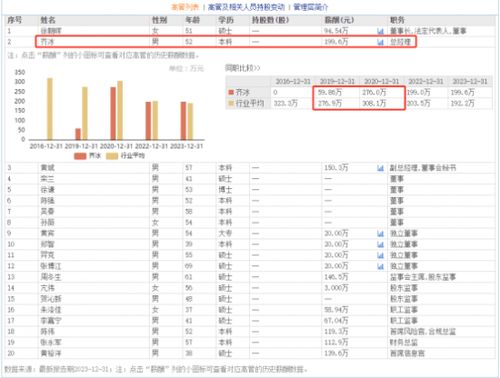
Task: Click the 2016-12-31 industry average bar
Action: [50, 109]
